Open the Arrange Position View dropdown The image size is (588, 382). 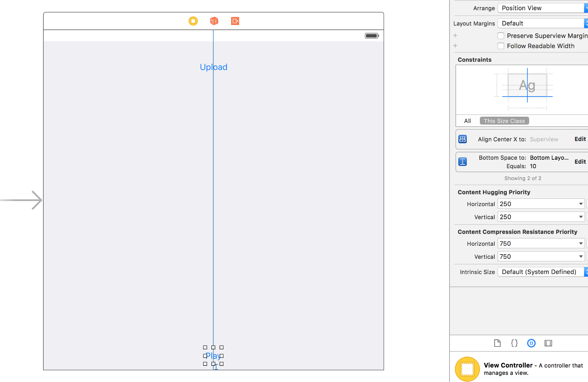(543, 8)
